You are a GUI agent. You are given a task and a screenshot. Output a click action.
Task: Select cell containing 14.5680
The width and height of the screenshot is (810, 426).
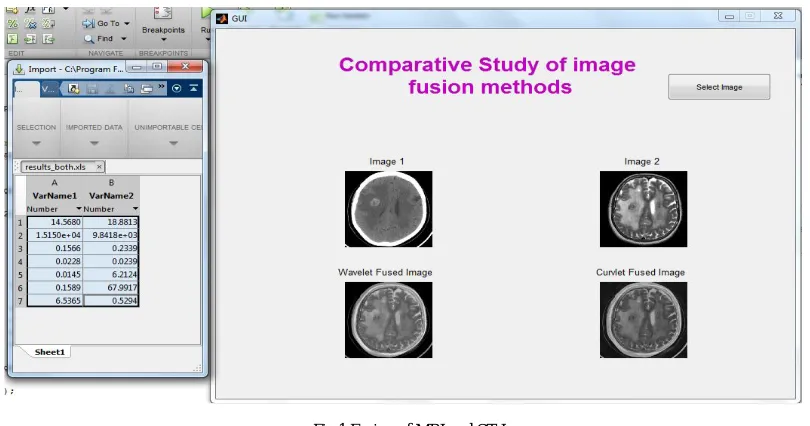click(x=55, y=222)
